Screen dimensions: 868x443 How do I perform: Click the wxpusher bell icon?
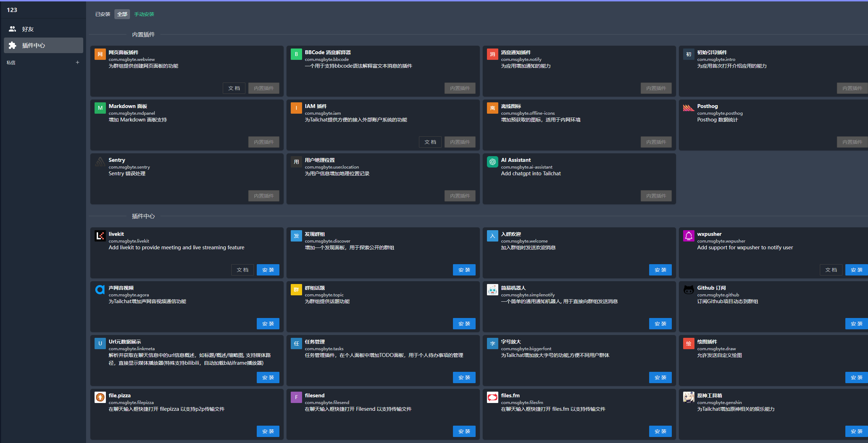pos(688,236)
